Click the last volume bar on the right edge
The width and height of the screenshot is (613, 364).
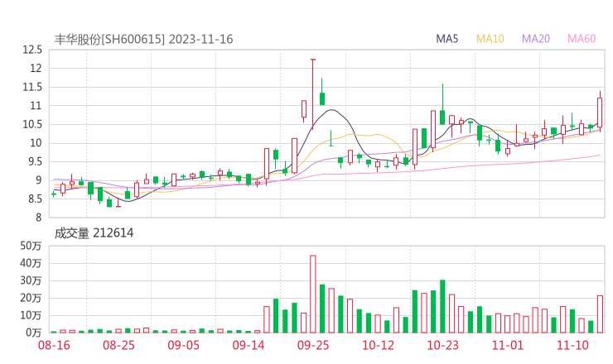pyautogui.click(x=600, y=314)
